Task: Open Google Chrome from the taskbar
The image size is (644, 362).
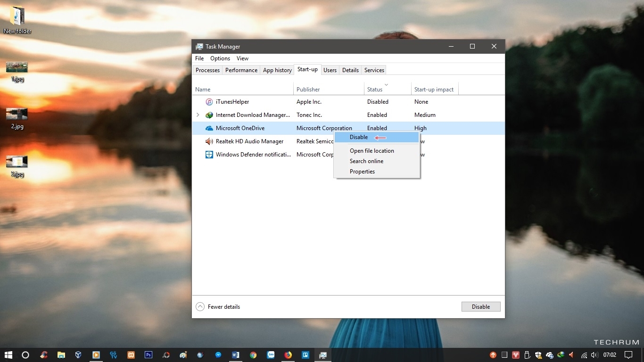Action: click(253, 355)
